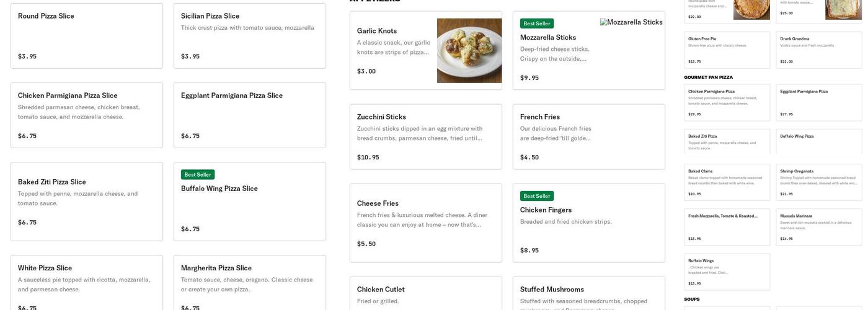Image resolution: width=868 pixels, height=310 pixels.
Task: Click the Chicken Fingers menu item
Action: tap(588, 223)
